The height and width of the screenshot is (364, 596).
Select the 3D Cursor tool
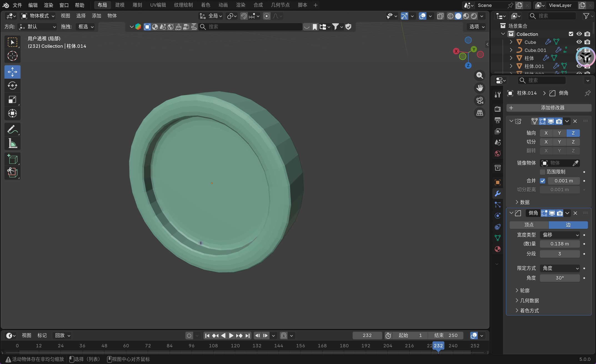(x=12, y=56)
